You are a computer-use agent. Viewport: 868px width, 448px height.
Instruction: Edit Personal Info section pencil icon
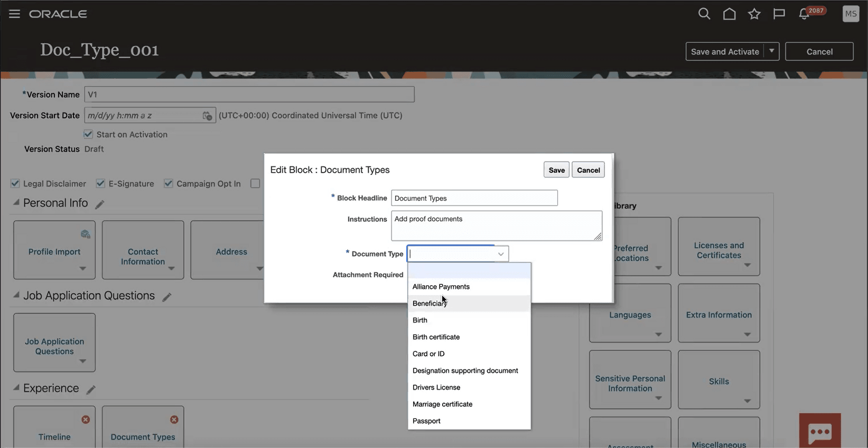point(100,204)
